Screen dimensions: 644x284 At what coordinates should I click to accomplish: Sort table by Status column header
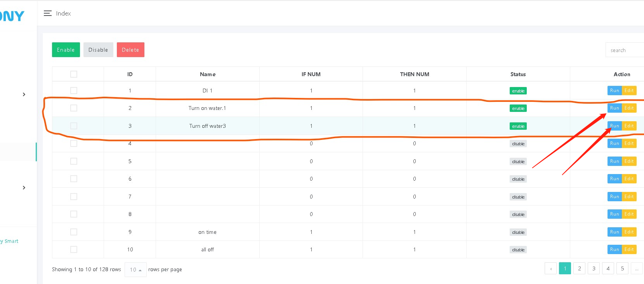pyautogui.click(x=518, y=74)
